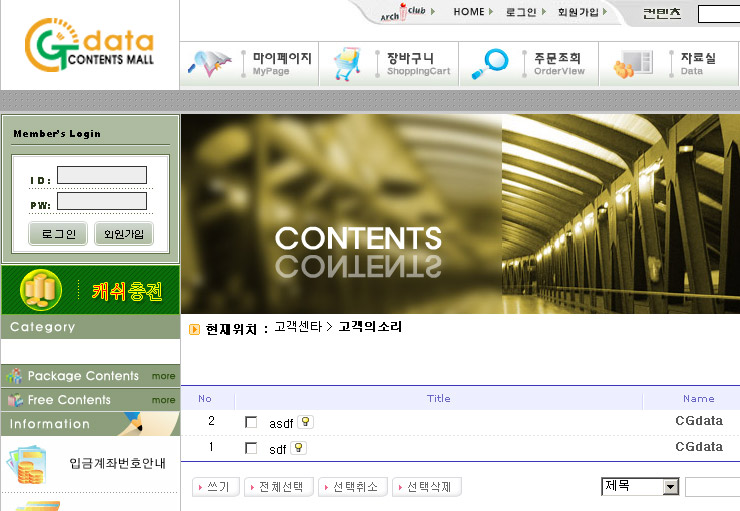Image resolution: width=740 pixels, height=511 pixels.
Task: Expand Free Contents via more
Action: pyautogui.click(x=163, y=400)
